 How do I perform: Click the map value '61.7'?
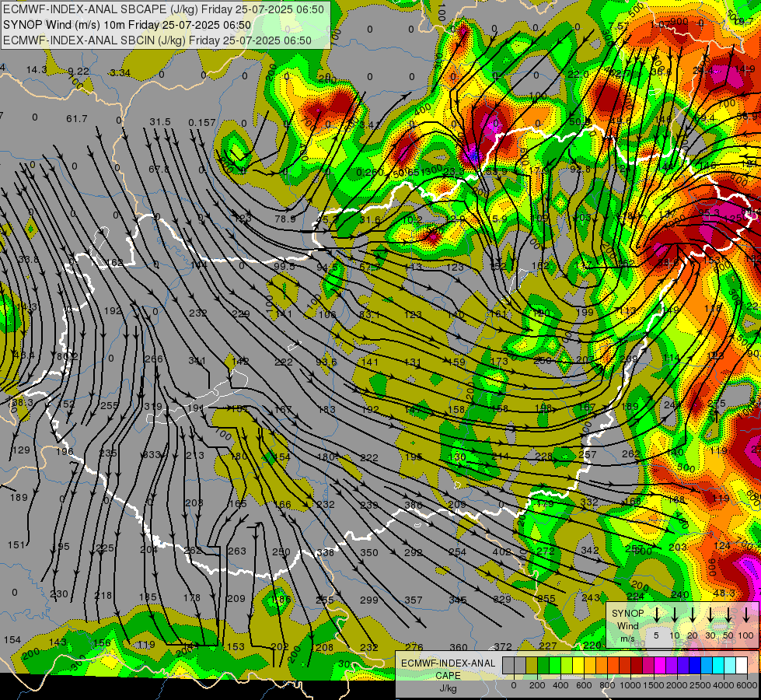(x=77, y=118)
